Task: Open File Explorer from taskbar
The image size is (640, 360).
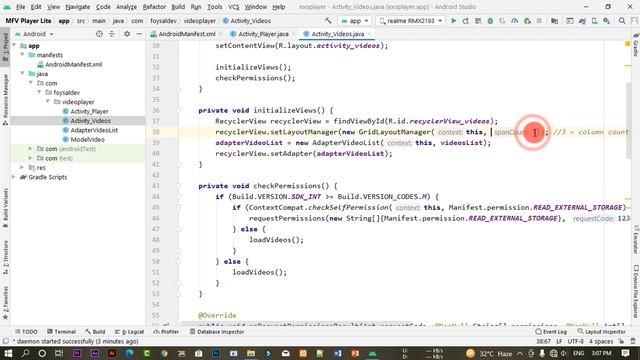Action: [251, 353]
